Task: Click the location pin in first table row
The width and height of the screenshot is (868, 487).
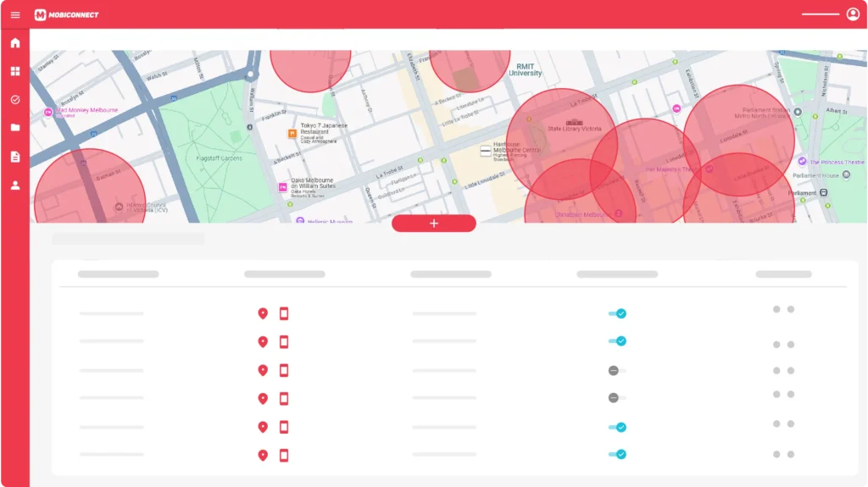Action: pyautogui.click(x=263, y=313)
